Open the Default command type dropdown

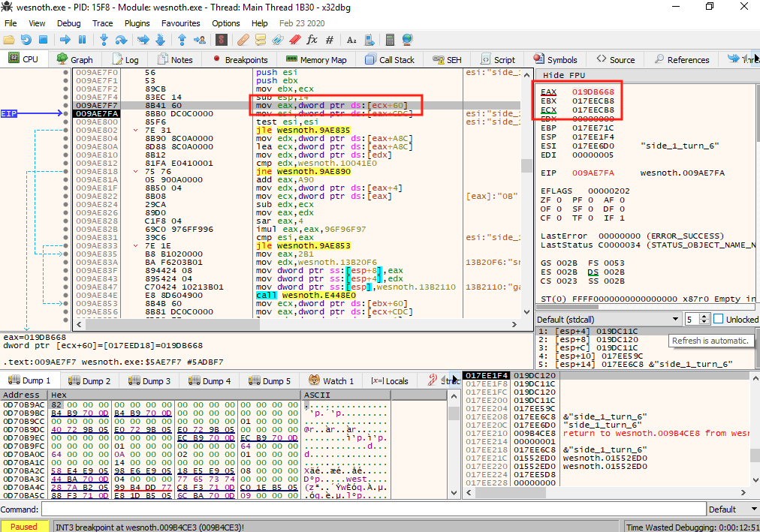click(x=733, y=509)
